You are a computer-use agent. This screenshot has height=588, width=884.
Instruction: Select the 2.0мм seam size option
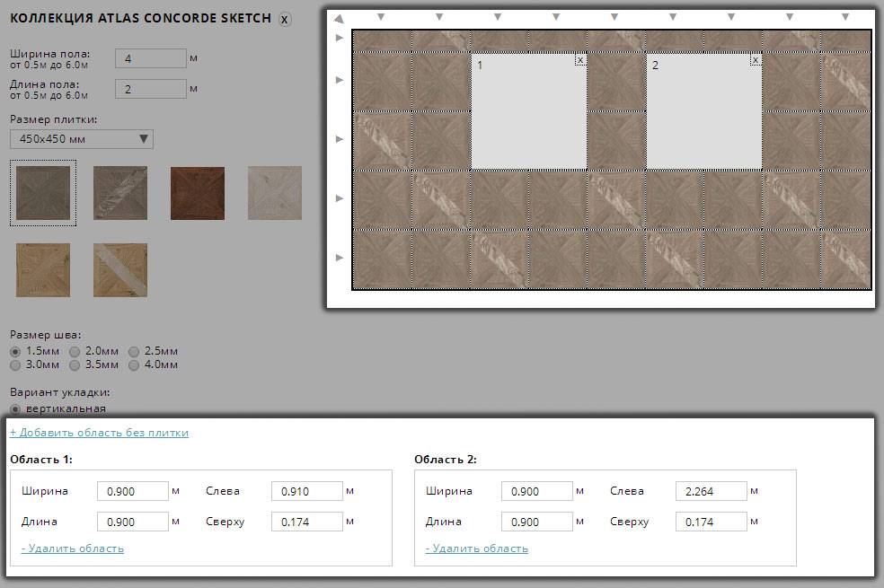[x=74, y=351]
